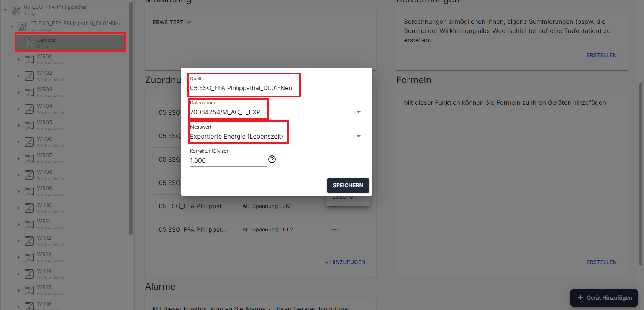This screenshot has height=310, width=644.
Task: Click the Gerät Hinzufügen button
Action: [x=604, y=298]
